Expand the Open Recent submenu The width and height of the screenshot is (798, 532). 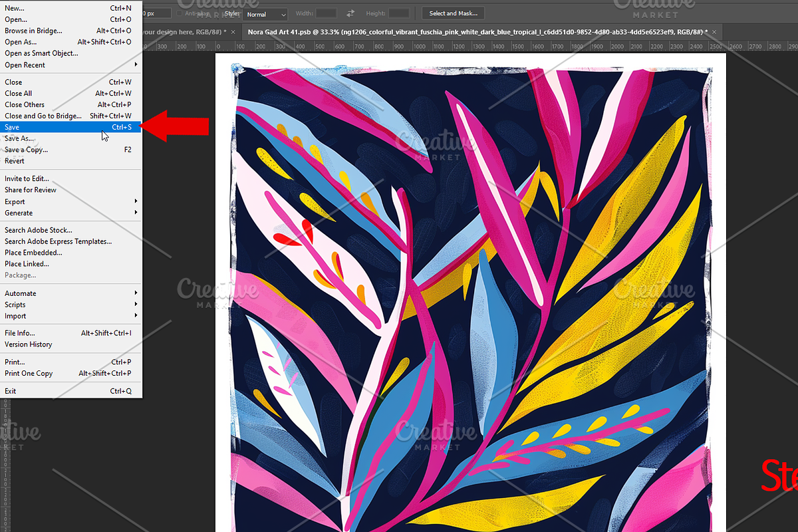coord(70,65)
